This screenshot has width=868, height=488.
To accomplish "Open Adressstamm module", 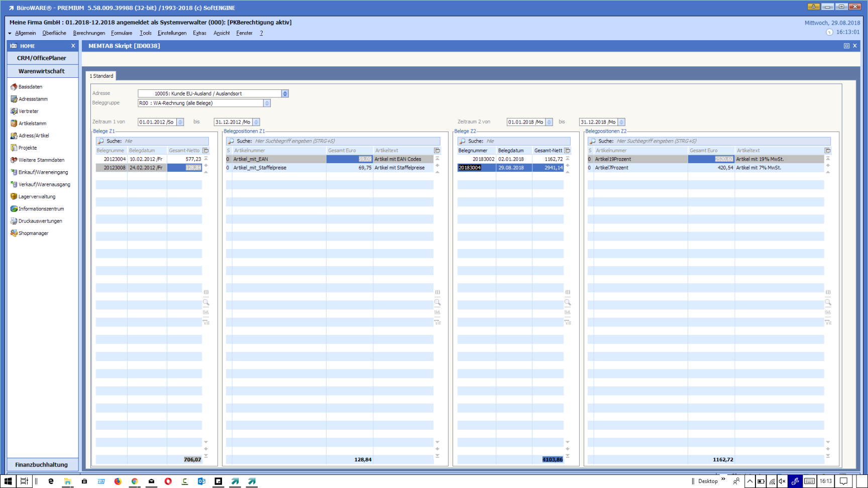I will [33, 99].
